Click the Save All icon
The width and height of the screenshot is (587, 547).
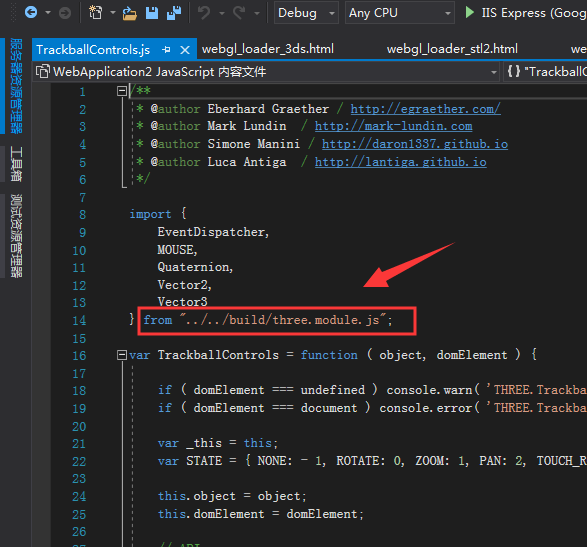point(174,13)
